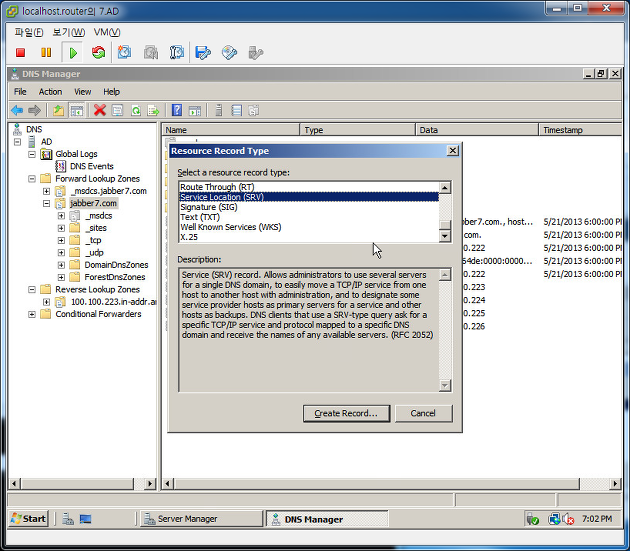Click the Timestamp column header
The height and width of the screenshot is (551, 630).
[580, 130]
